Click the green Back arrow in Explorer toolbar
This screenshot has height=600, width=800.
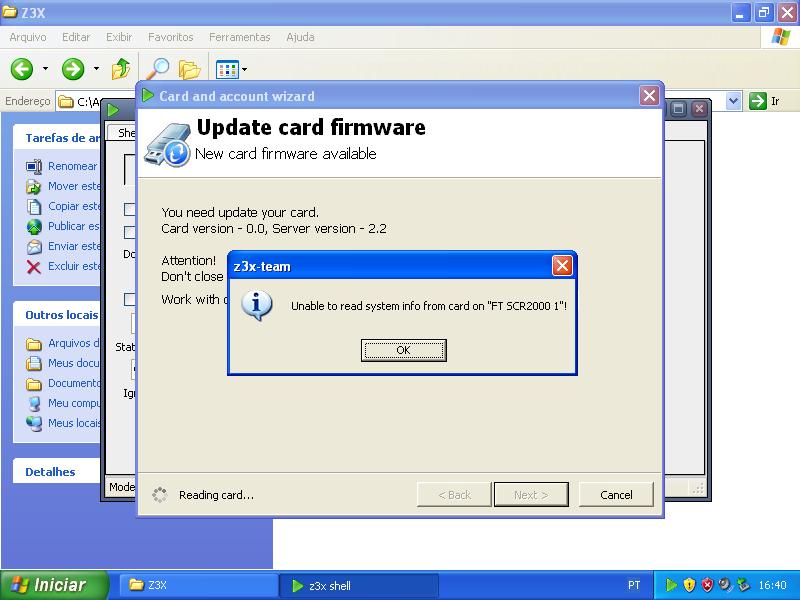tap(22, 69)
